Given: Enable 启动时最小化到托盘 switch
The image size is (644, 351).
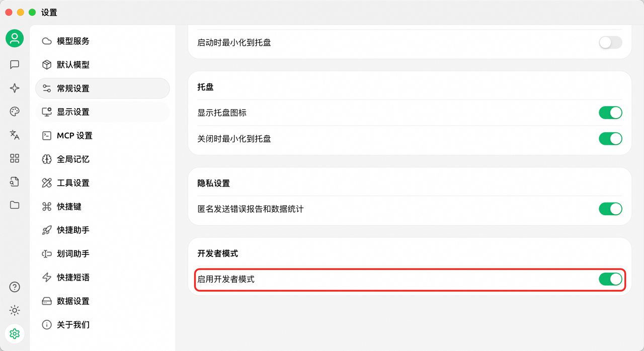Looking at the screenshot, I should click(610, 42).
